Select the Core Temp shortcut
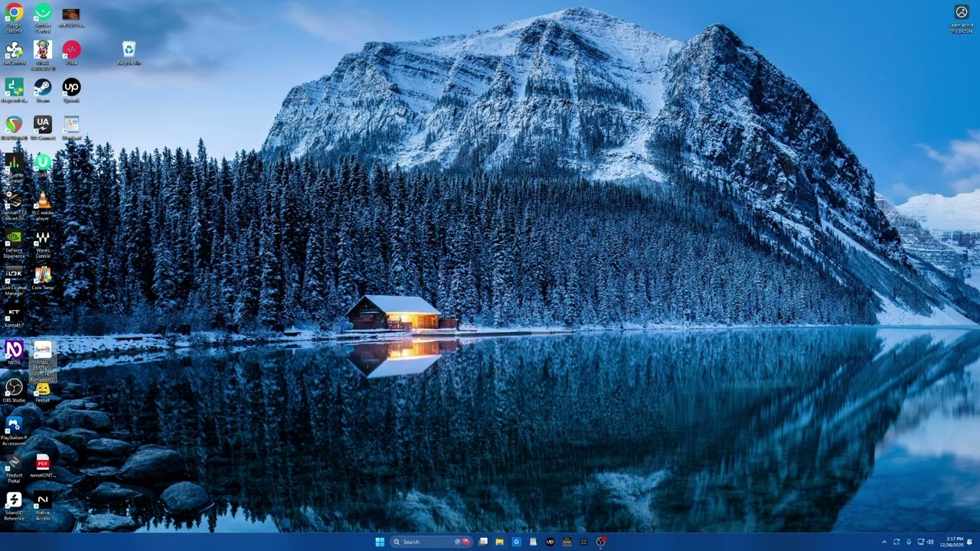 (43, 279)
